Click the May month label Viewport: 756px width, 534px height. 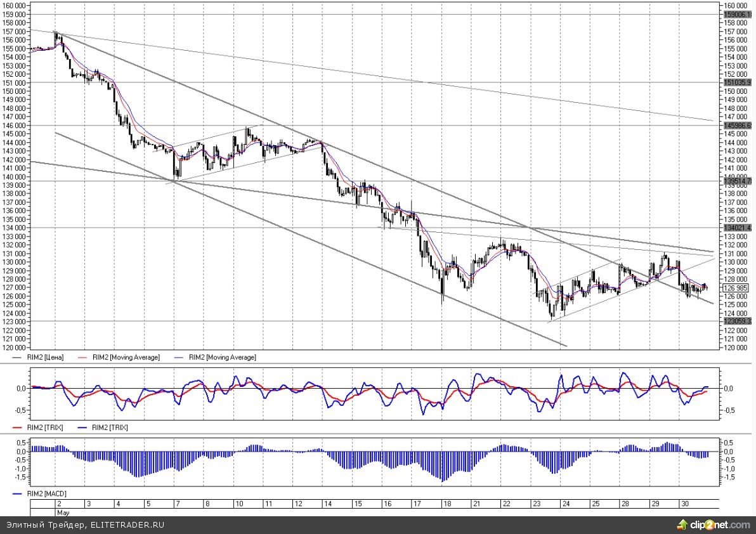(63, 512)
